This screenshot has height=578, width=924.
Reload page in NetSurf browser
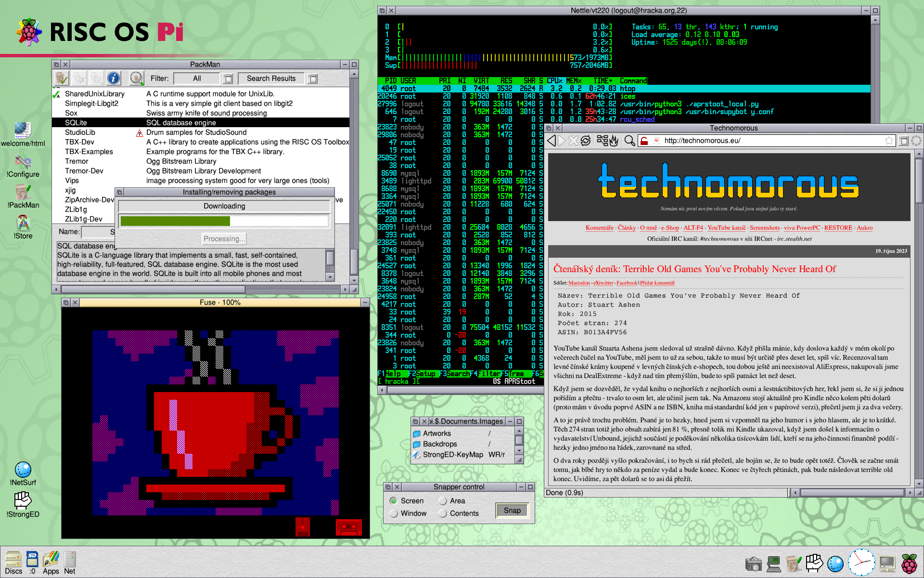[x=586, y=141]
